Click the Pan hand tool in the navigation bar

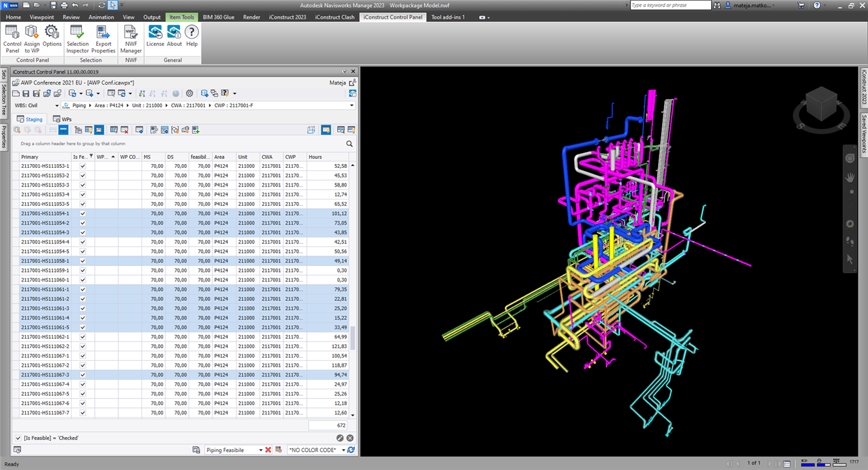(x=850, y=177)
